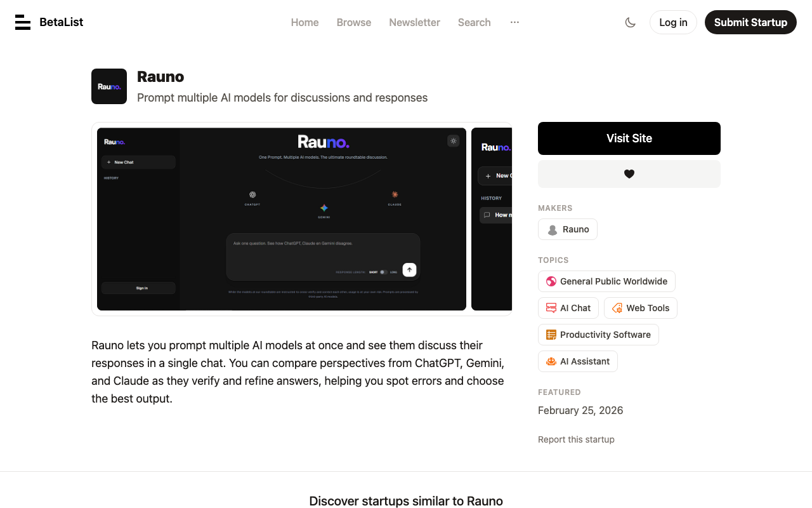This screenshot has width=812, height=508.
Task: Select the AI Assistant topic
Action: tap(578, 361)
